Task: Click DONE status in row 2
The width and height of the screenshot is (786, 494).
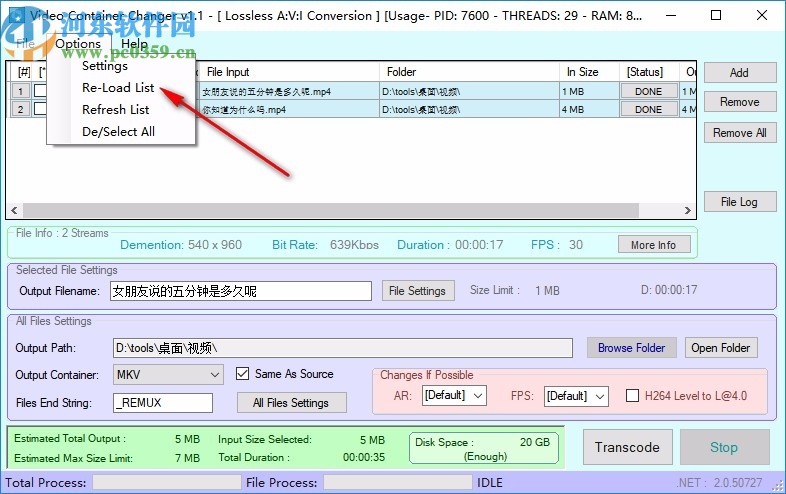Action: [x=649, y=109]
